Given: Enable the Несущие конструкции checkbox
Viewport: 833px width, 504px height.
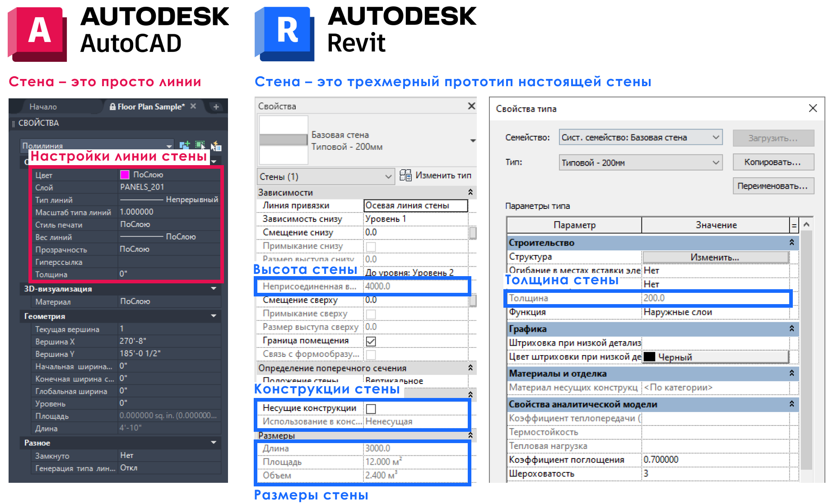Looking at the screenshot, I should [x=371, y=409].
